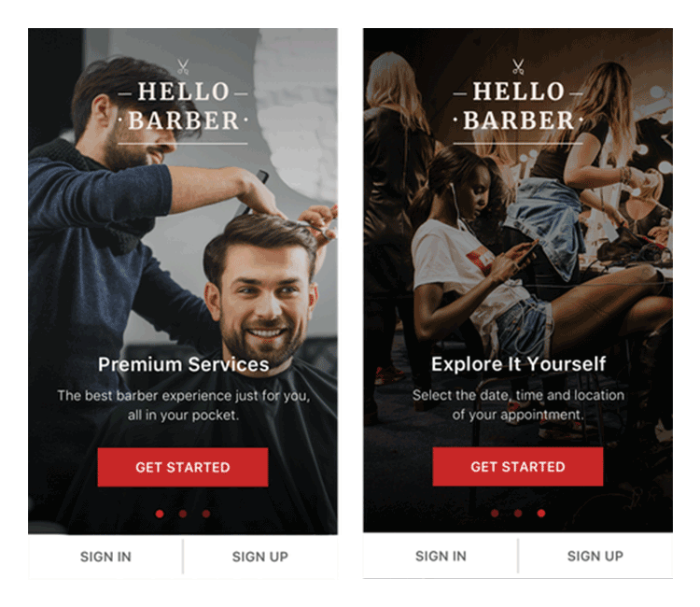700x607 pixels.
Task: Open SIGN UP tab on left screen
Action: pyautogui.click(x=260, y=557)
